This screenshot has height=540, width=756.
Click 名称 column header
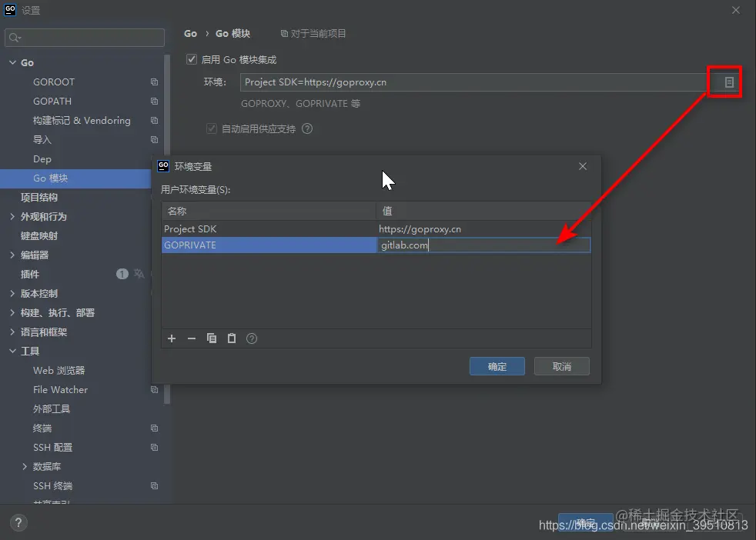[269, 211]
